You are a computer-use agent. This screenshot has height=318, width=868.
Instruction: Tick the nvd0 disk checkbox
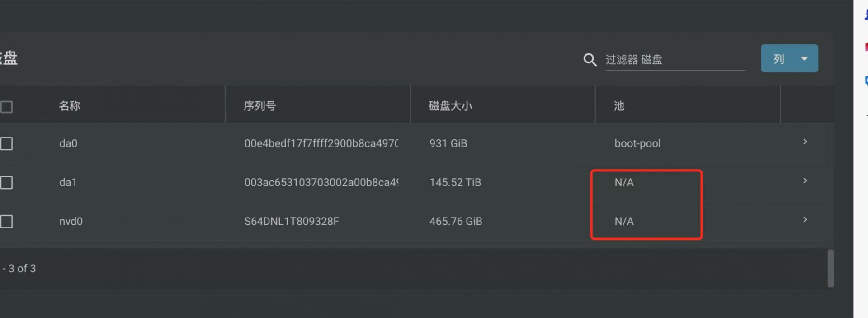[x=6, y=222]
